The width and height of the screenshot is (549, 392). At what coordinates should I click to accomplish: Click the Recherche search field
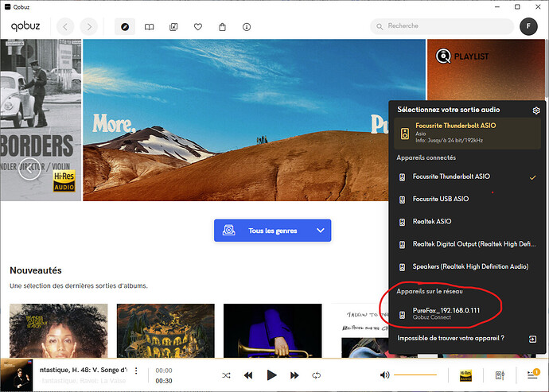point(442,26)
